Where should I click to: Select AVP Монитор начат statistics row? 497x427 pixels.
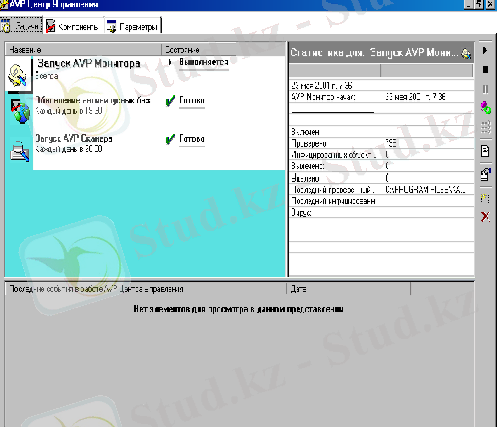381,97
